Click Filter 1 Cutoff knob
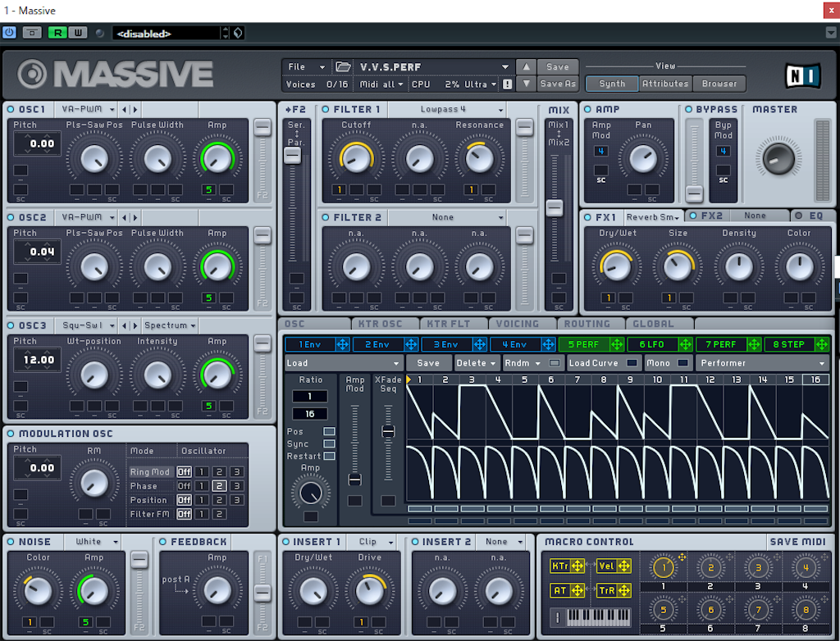Viewport: 840px width, 641px height. click(x=356, y=159)
